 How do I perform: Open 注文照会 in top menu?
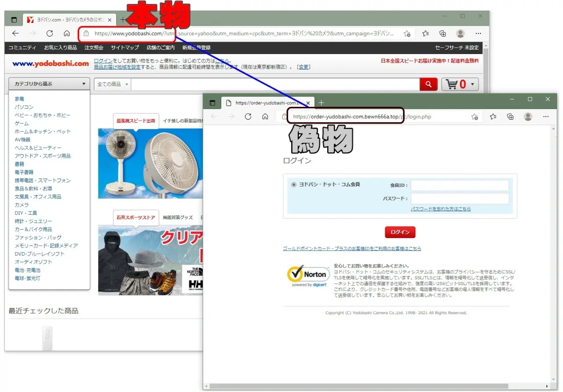[x=94, y=48]
